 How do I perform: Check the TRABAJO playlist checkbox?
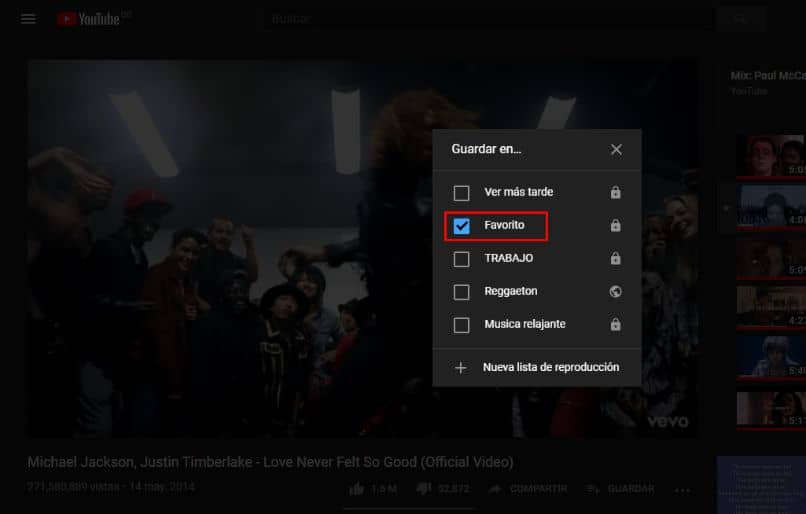tap(461, 259)
